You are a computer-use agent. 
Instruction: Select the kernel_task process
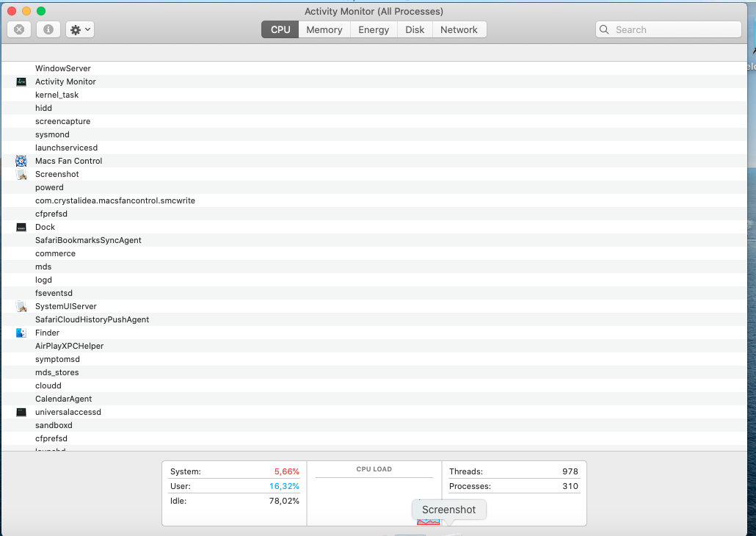coord(57,95)
